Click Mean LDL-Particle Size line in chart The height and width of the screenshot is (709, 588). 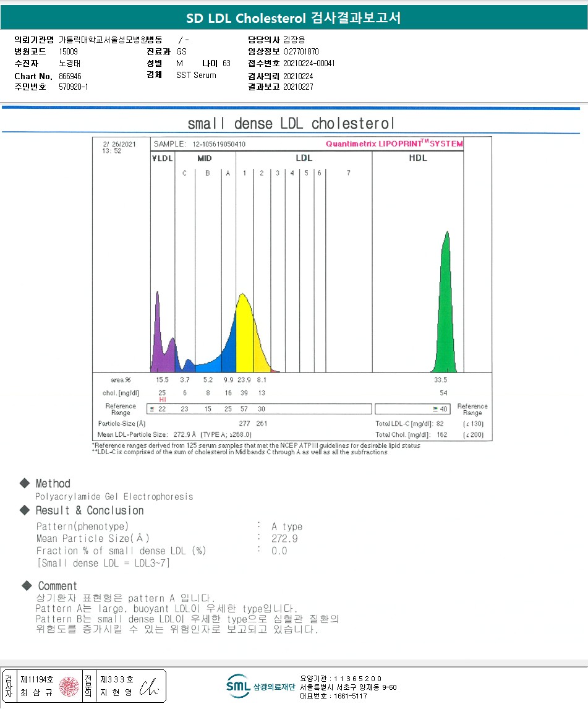point(174,434)
